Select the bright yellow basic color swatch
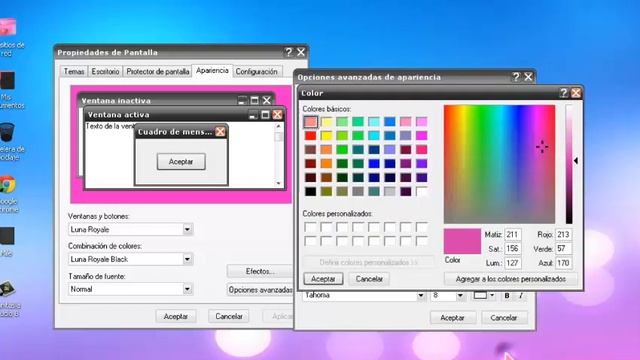Image resolution: width=640 pixels, height=360 pixels. (327, 136)
